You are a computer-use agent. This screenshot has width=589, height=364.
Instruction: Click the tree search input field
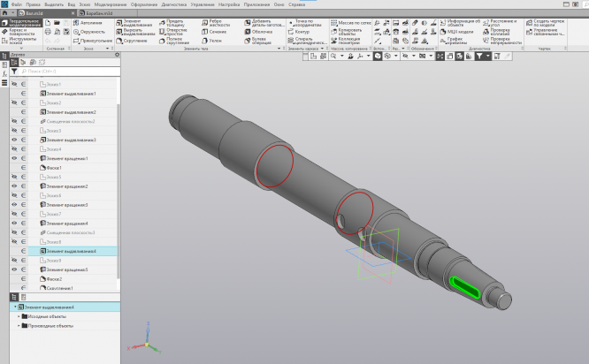tap(71, 71)
